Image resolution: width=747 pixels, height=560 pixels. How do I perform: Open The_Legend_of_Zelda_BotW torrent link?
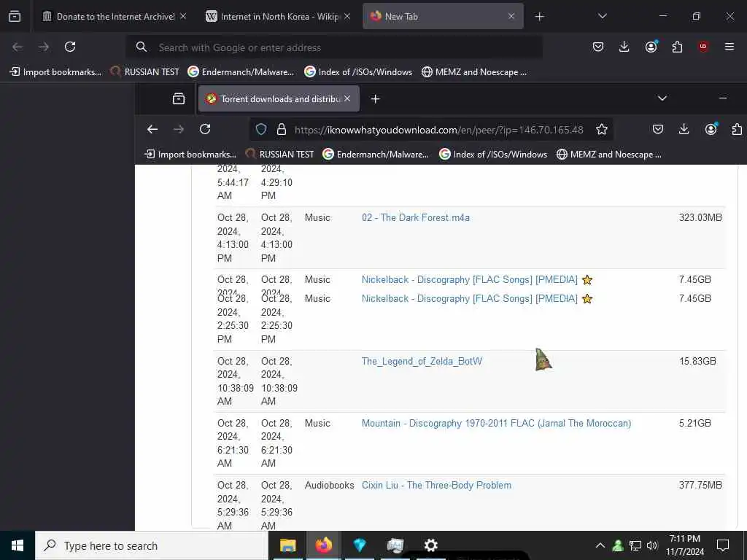point(422,362)
